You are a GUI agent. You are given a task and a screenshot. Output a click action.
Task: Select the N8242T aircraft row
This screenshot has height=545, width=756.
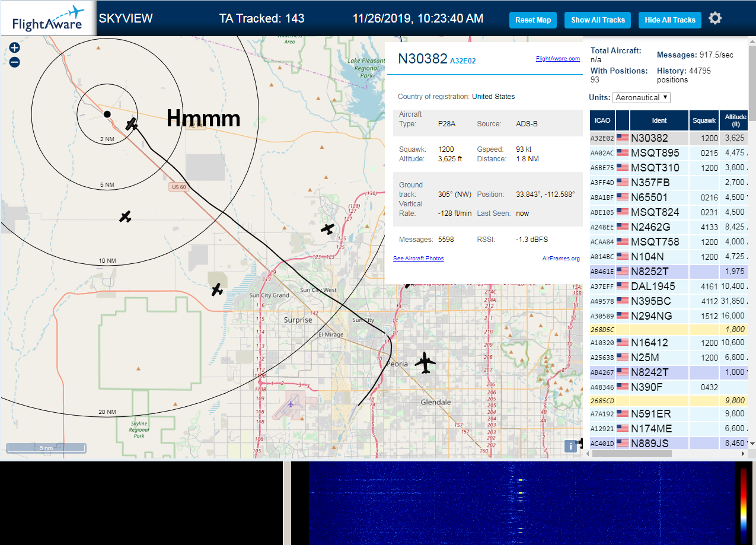[x=669, y=372]
